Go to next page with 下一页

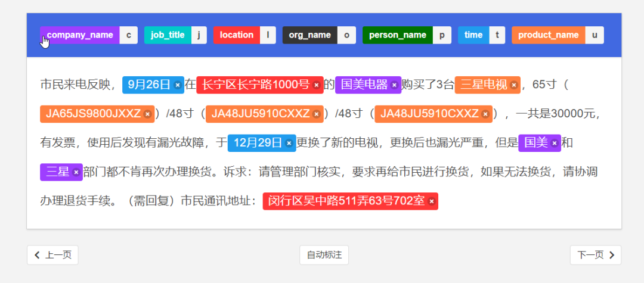click(595, 255)
